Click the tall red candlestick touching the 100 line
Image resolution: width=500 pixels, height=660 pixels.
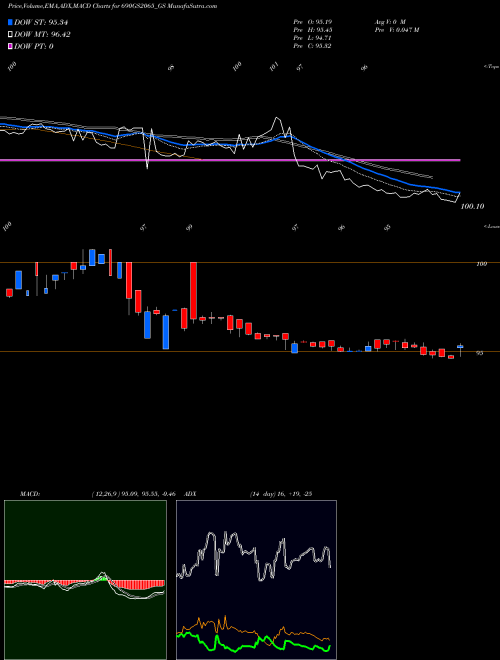coord(194,291)
